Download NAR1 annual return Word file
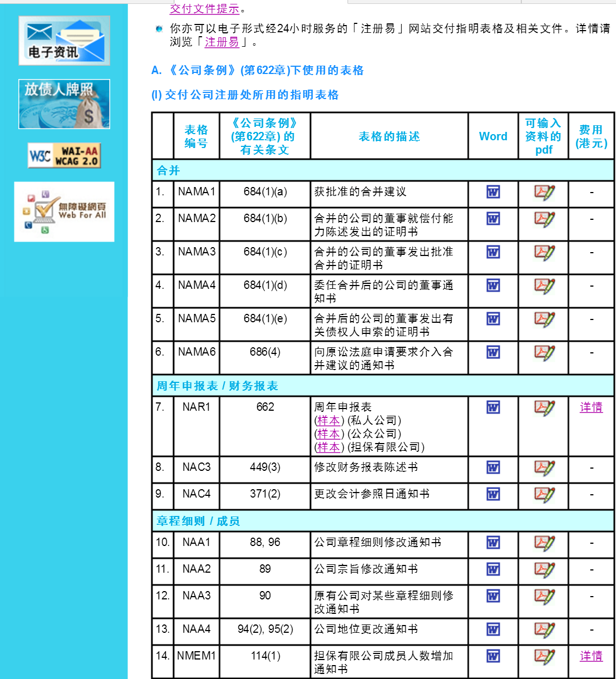 coord(492,407)
